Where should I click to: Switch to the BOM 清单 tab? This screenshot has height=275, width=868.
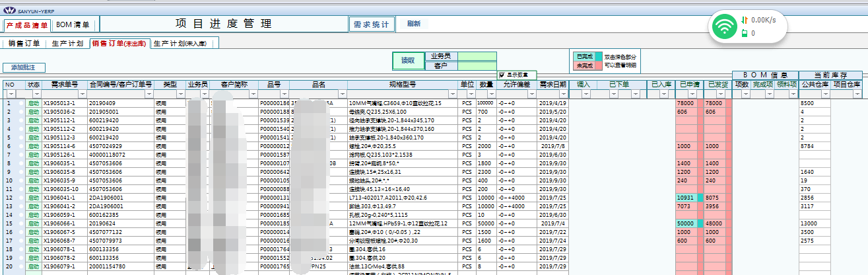point(74,25)
